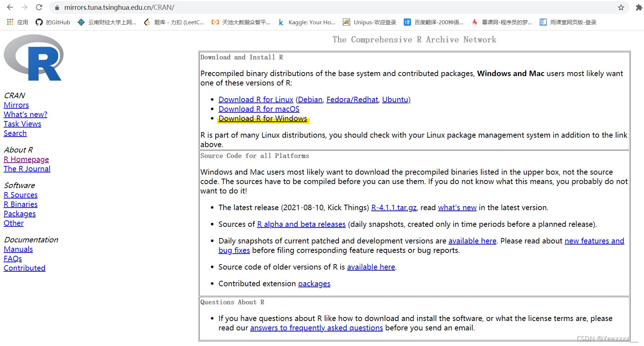Viewport: 644px width, 346px height.
Task: Open the 天池大数据众智平台 bookmark
Action: coord(241,22)
